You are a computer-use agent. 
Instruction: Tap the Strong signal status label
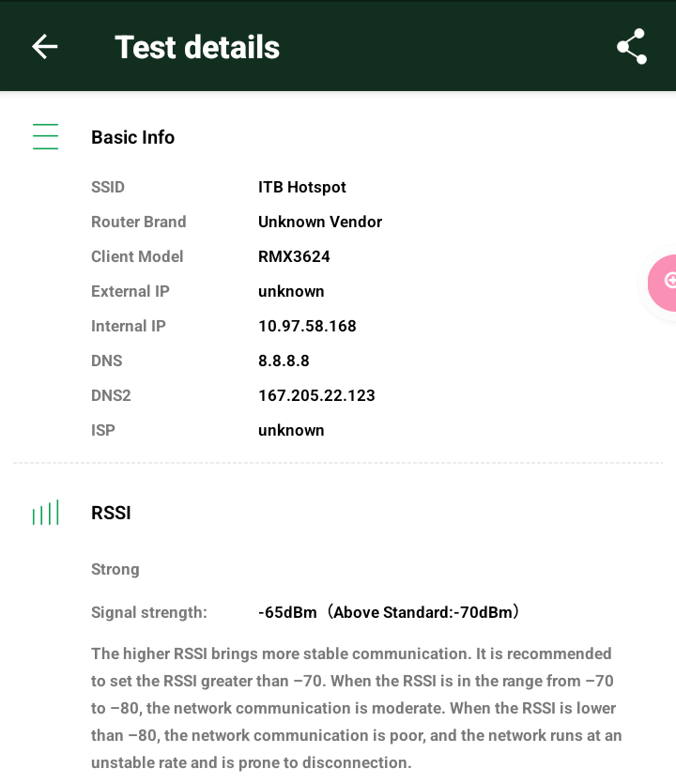[x=115, y=569]
